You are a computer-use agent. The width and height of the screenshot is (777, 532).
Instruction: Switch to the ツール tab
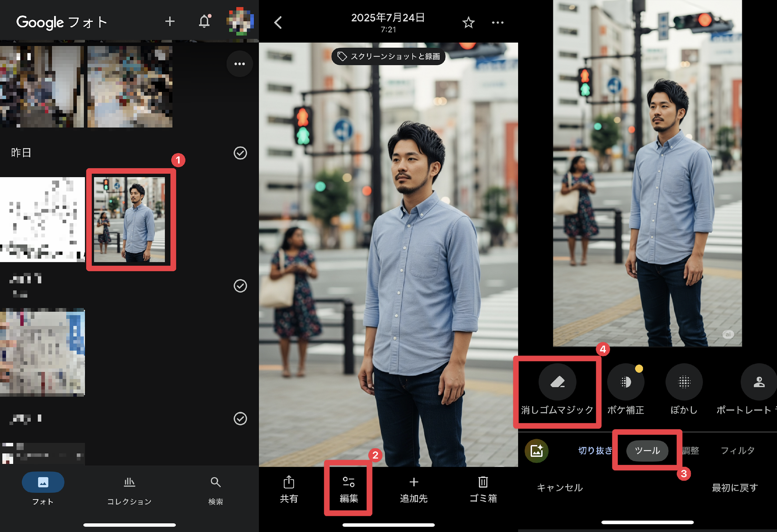[647, 451]
